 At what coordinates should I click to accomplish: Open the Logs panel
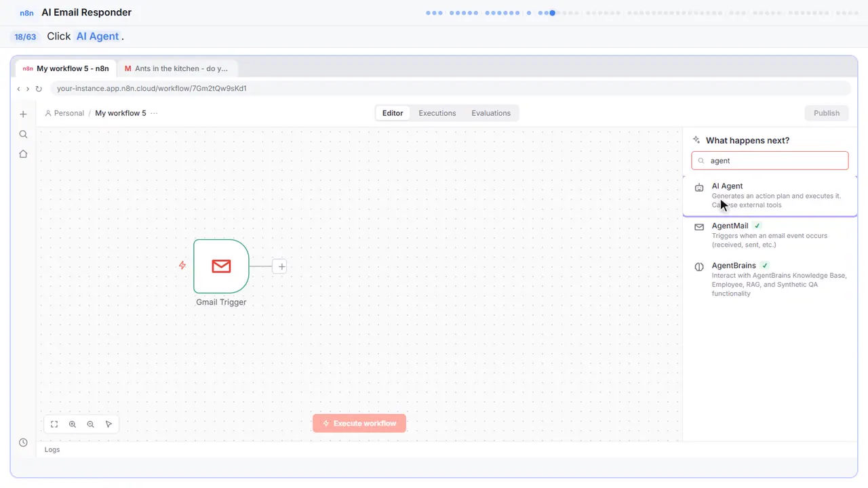pyautogui.click(x=52, y=449)
